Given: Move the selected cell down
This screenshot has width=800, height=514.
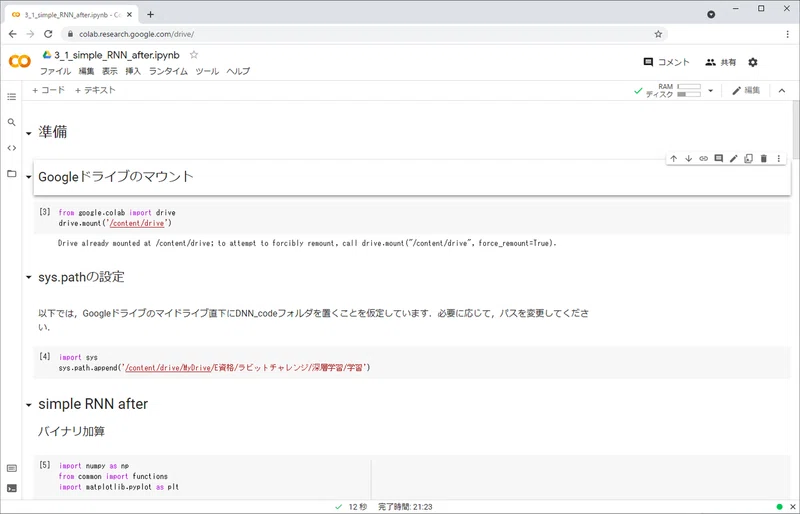Looking at the screenshot, I should (688, 159).
